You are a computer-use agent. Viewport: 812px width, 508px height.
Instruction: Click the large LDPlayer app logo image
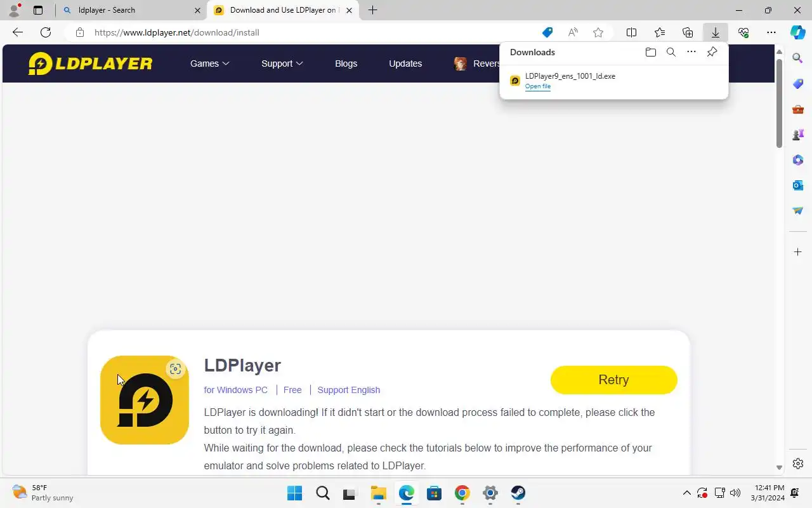coord(145,400)
